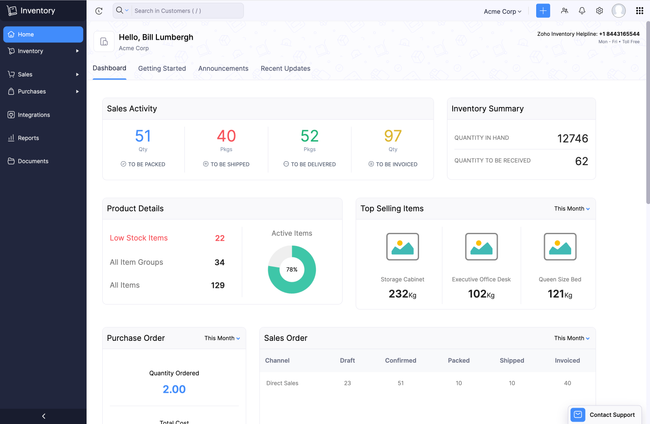This screenshot has width=650, height=424.
Task: Open Top Selling Items This Month dropdown
Action: tap(572, 209)
